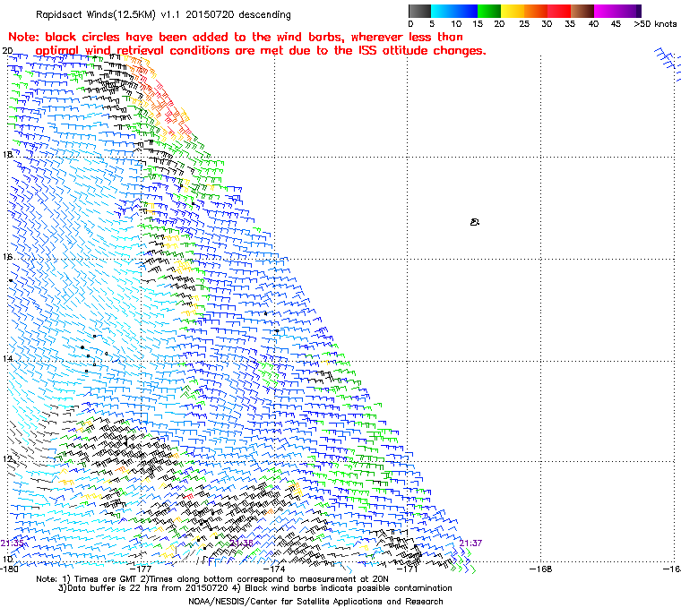Click the latitude label "16"
The height and width of the screenshot is (616, 681).
pyautogui.click(x=7, y=257)
